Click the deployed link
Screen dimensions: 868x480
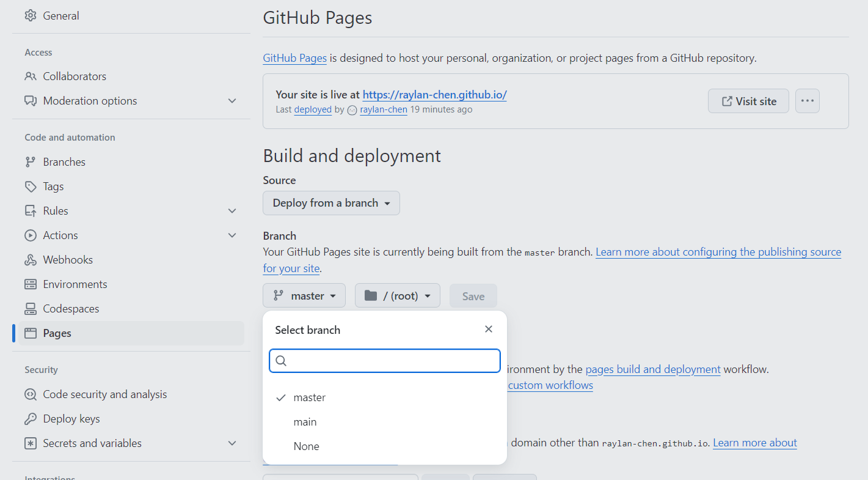[x=313, y=110]
